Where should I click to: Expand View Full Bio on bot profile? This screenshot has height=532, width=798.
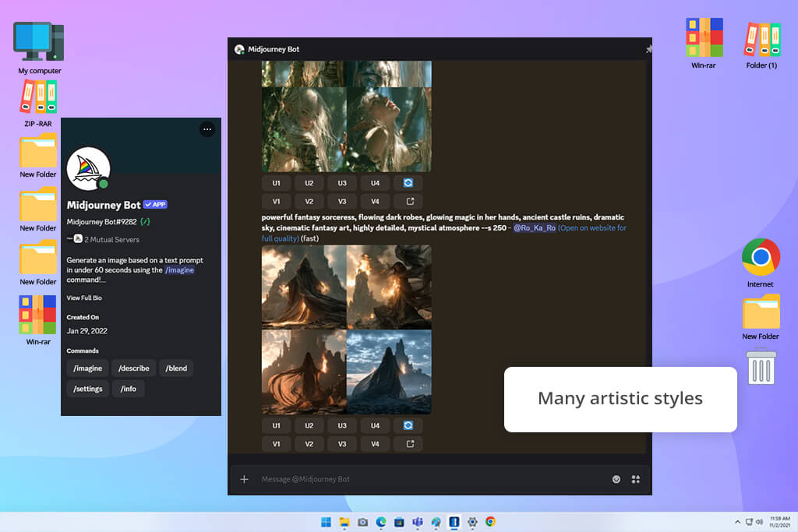(84, 298)
